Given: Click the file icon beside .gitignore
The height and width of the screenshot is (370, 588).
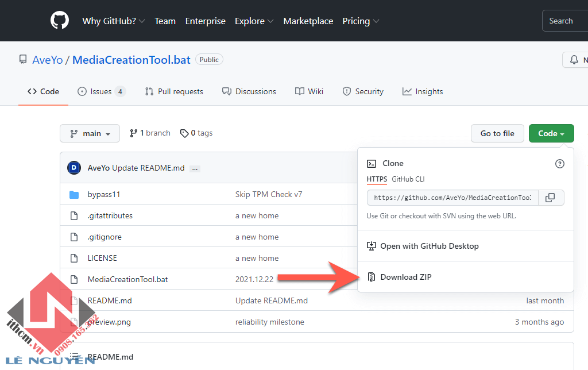Looking at the screenshot, I should click(74, 237).
